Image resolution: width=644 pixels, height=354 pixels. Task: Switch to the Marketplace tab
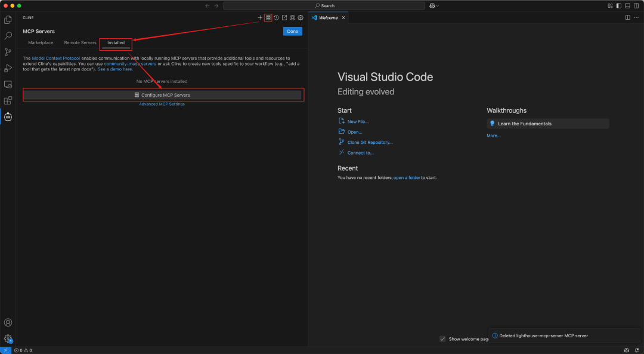(41, 43)
